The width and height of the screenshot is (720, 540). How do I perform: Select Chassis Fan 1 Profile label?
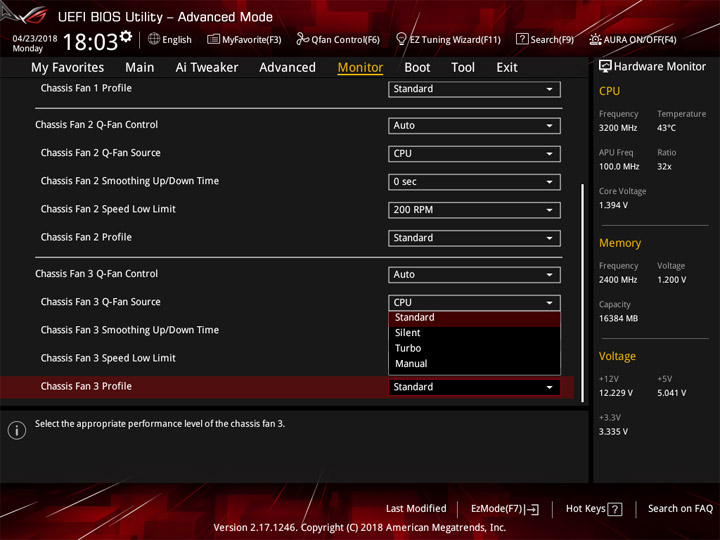click(x=86, y=88)
